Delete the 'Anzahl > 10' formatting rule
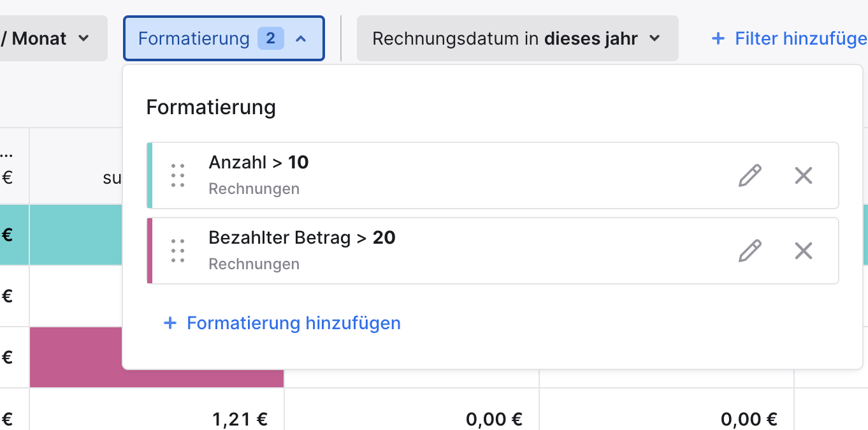 click(x=803, y=175)
